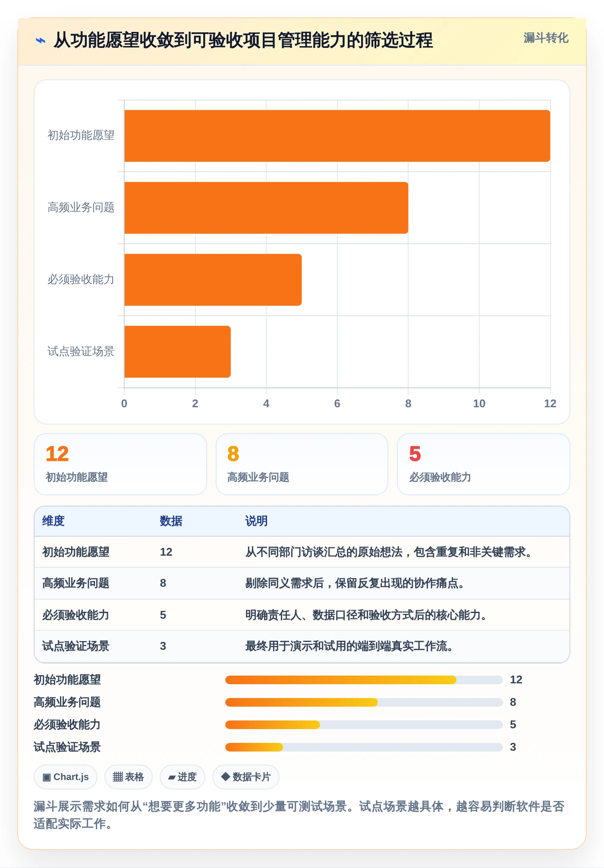The width and height of the screenshot is (604, 868).
Task: Click the 维度 column header
Action: [53, 521]
